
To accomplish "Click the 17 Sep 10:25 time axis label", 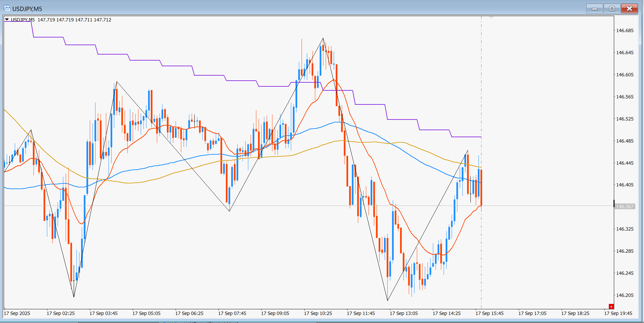I will pyautogui.click(x=318, y=313).
